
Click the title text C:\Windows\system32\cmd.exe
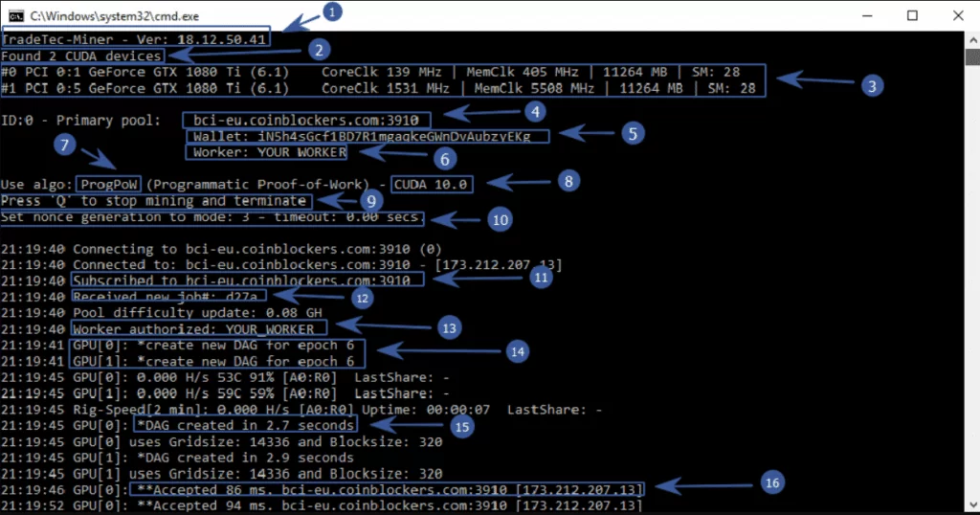coord(115,16)
